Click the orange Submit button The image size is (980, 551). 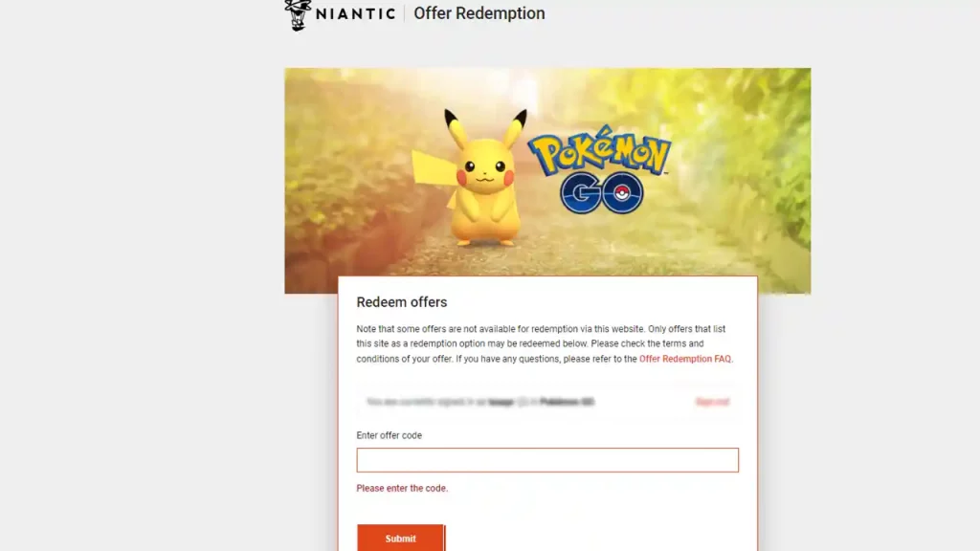401,538
